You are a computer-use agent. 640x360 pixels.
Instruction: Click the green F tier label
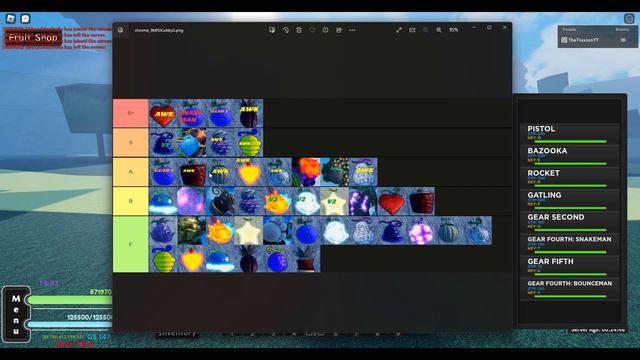pos(131,244)
